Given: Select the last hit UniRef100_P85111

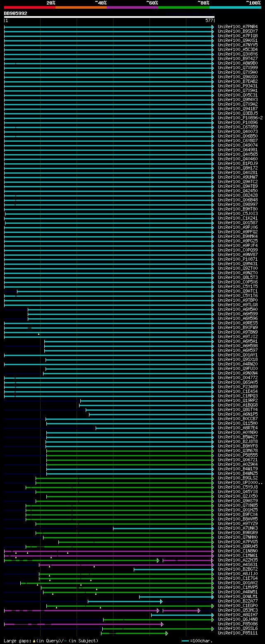Looking at the screenshot, I should (238, 633).
